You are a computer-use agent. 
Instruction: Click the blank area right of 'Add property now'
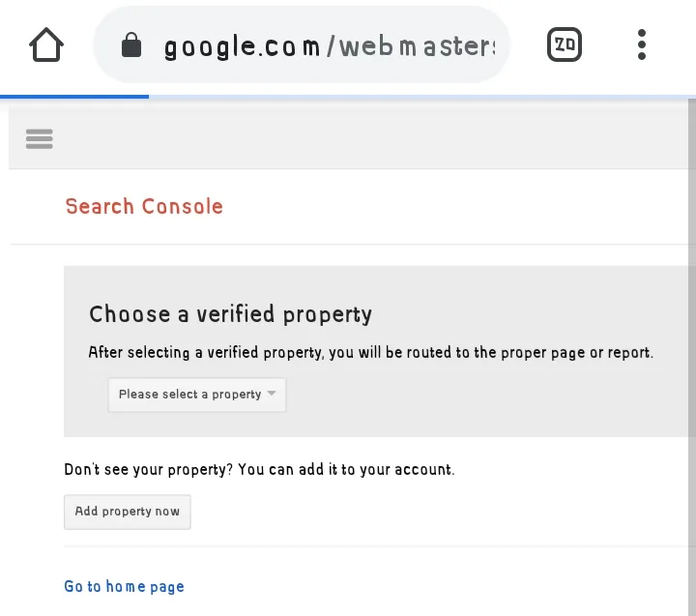[x=435, y=512]
